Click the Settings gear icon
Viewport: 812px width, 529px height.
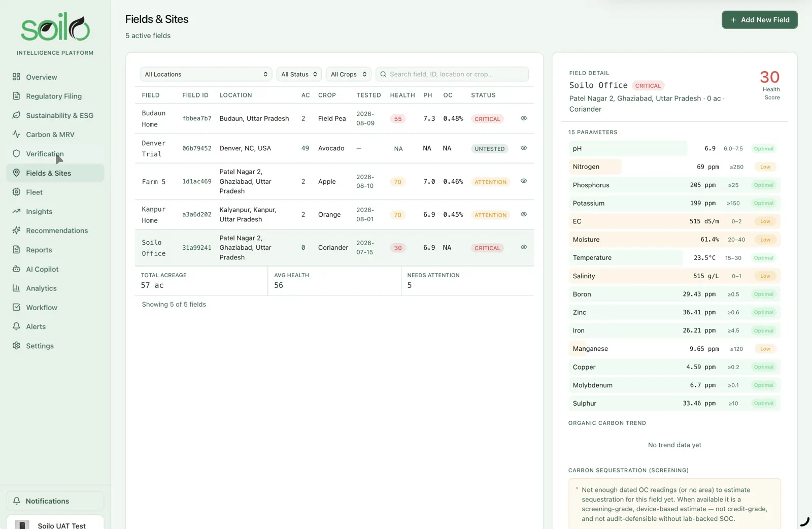click(x=16, y=345)
